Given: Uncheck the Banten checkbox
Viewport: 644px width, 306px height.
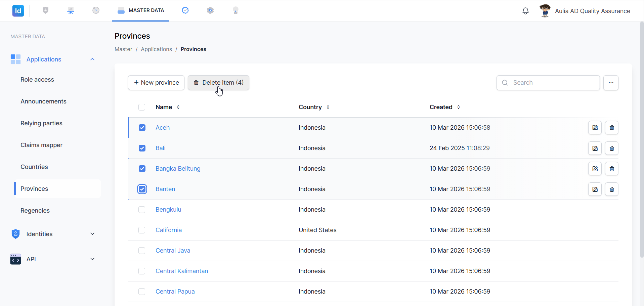Looking at the screenshot, I should (x=142, y=189).
